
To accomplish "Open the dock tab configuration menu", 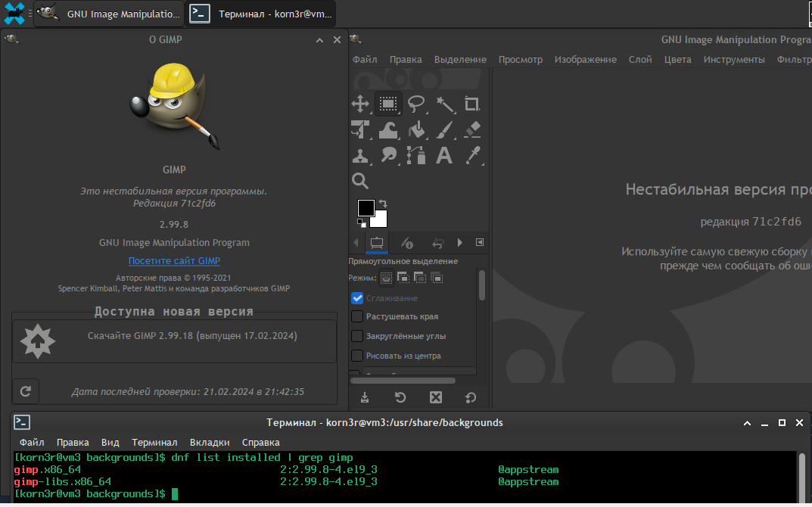I will tap(479, 243).
